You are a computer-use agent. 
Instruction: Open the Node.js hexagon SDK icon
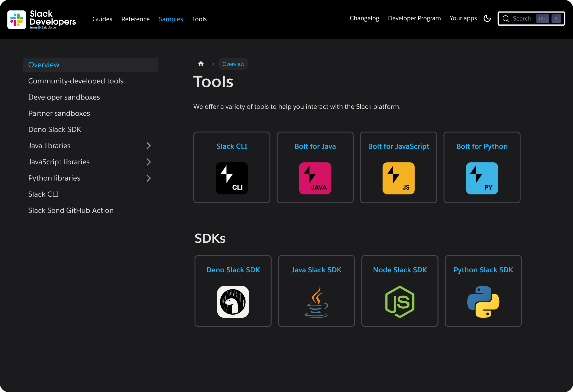(400, 302)
